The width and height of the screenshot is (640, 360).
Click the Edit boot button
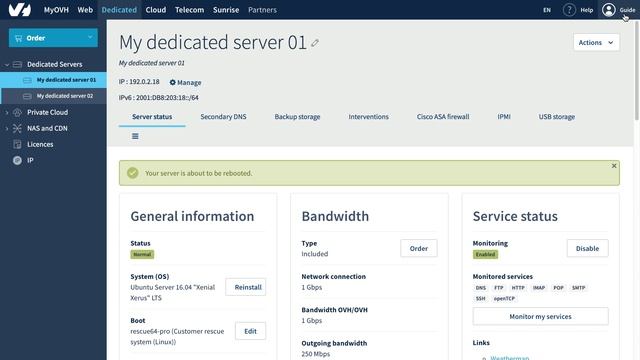click(250, 331)
